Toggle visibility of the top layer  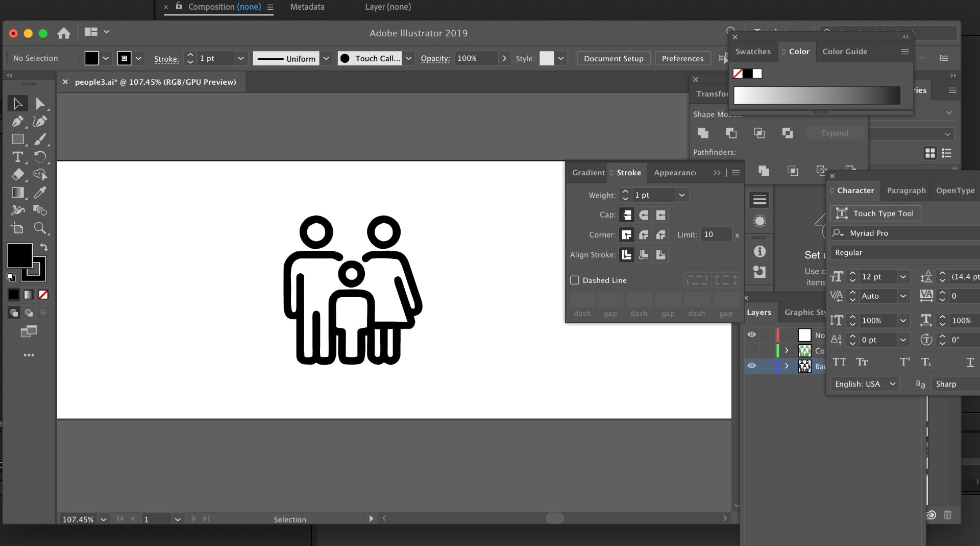tap(752, 335)
